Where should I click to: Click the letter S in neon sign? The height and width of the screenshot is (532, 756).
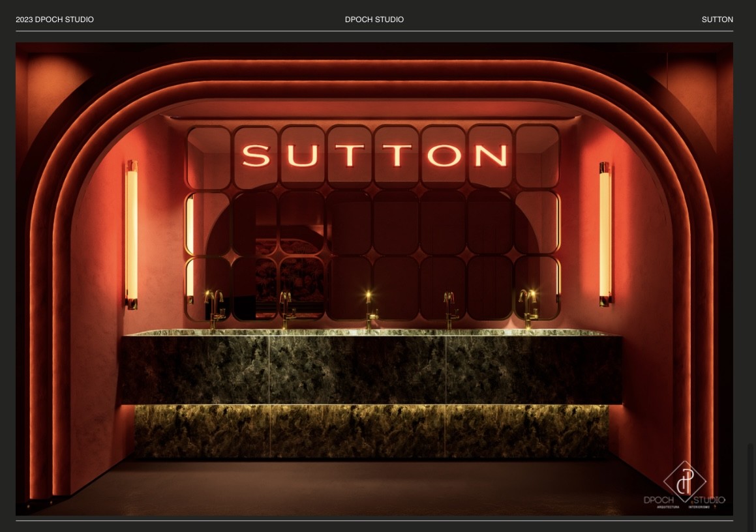256,156
